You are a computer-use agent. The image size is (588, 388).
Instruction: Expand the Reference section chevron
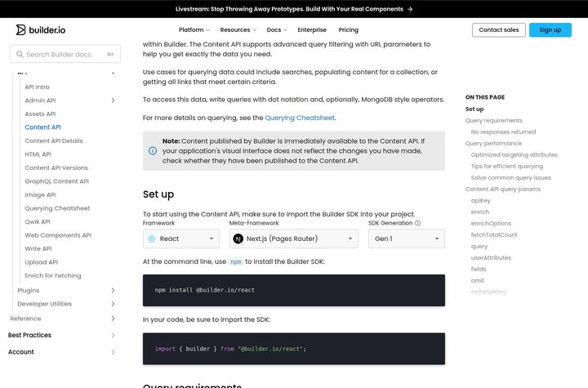click(113, 319)
